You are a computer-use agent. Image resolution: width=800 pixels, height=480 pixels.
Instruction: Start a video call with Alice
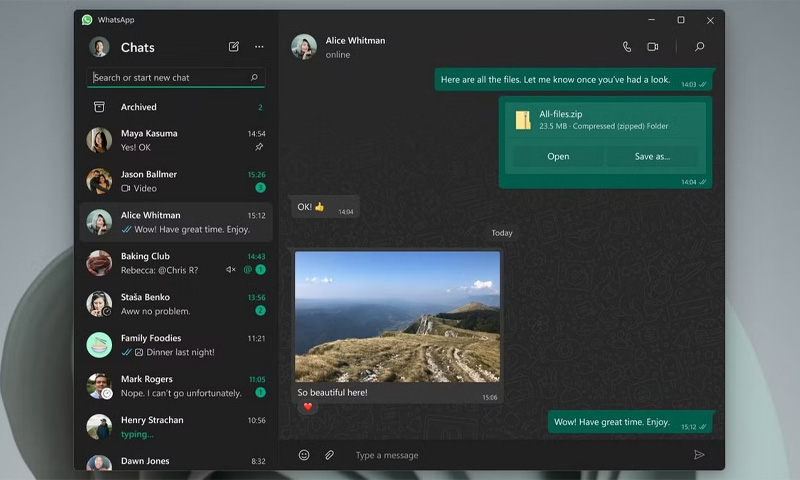[x=653, y=47]
